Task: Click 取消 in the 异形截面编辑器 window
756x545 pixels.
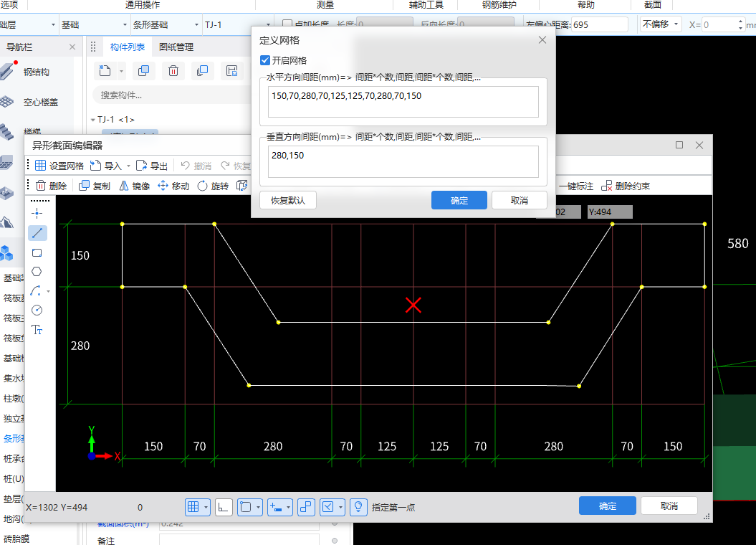Action: coord(669,506)
